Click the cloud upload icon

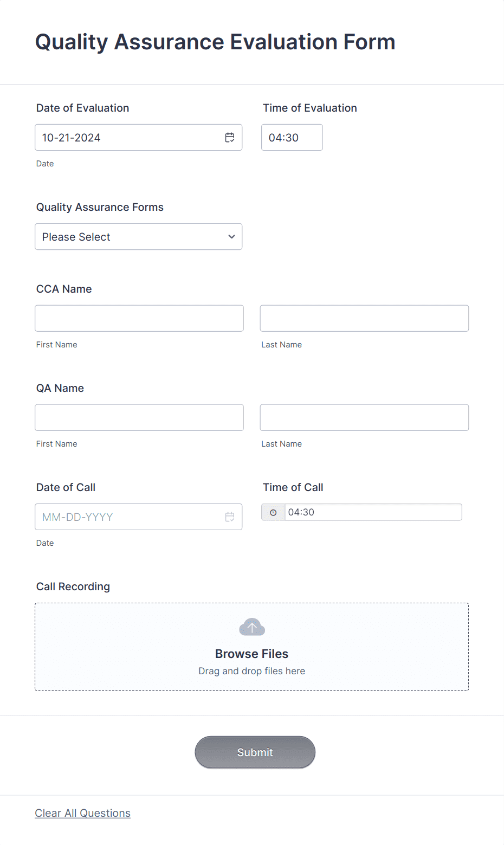click(252, 627)
